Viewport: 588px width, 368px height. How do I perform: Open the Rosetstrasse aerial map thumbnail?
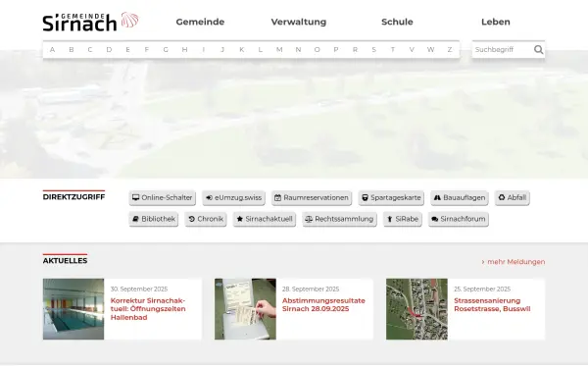(x=417, y=309)
